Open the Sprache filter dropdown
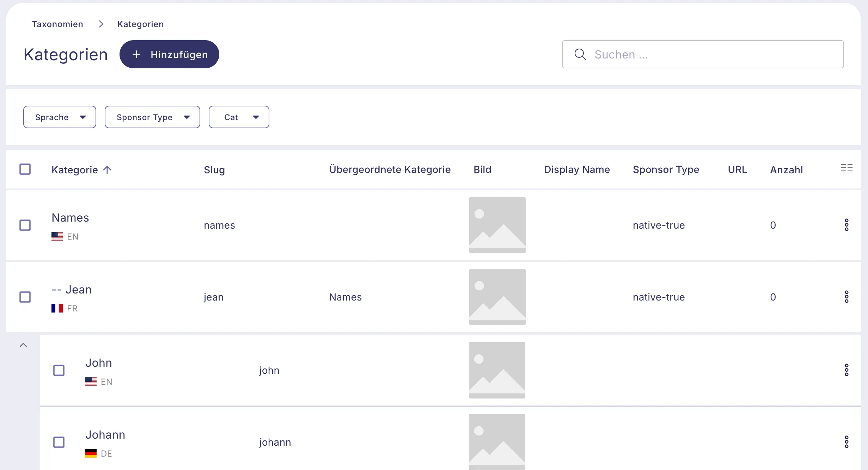Screen dimensions: 868x470 tap(60, 117)
